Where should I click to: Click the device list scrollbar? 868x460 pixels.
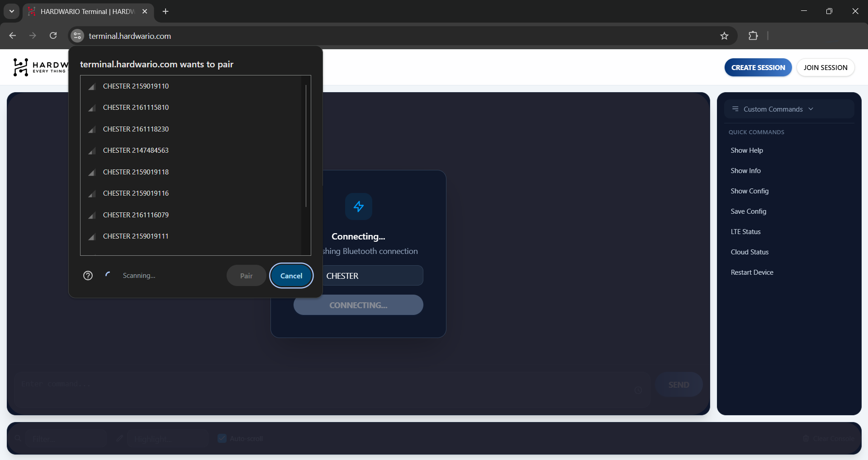pyautogui.click(x=306, y=145)
